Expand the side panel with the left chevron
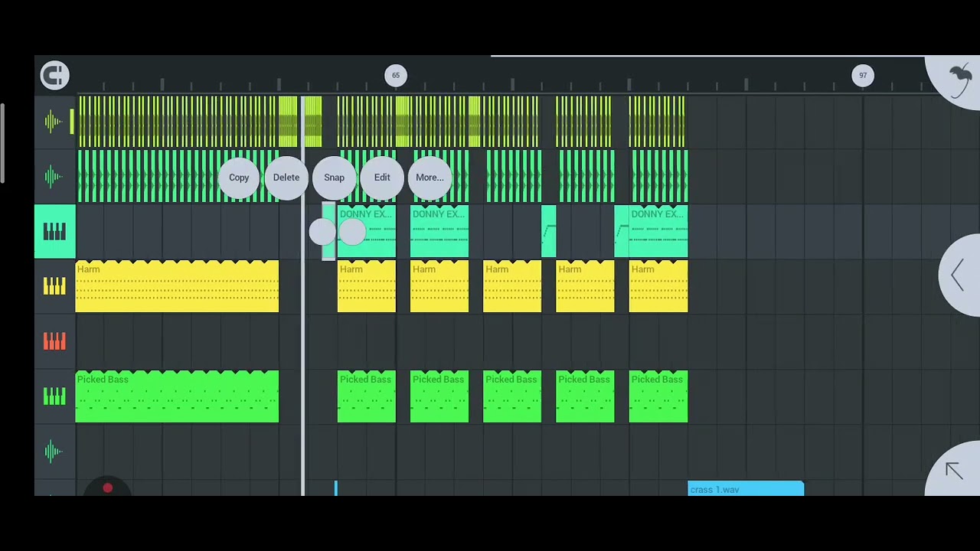The height and width of the screenshot is (551, 980). (959, 275)
